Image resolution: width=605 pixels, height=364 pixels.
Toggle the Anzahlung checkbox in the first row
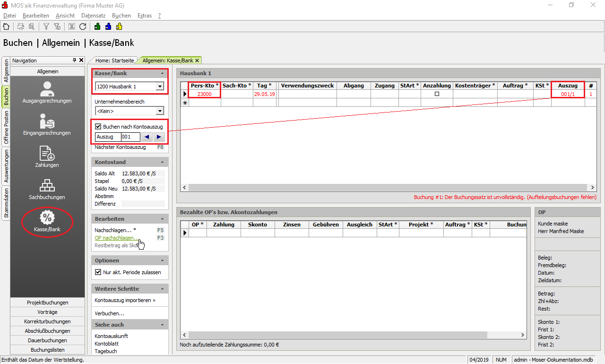point(437,94)
